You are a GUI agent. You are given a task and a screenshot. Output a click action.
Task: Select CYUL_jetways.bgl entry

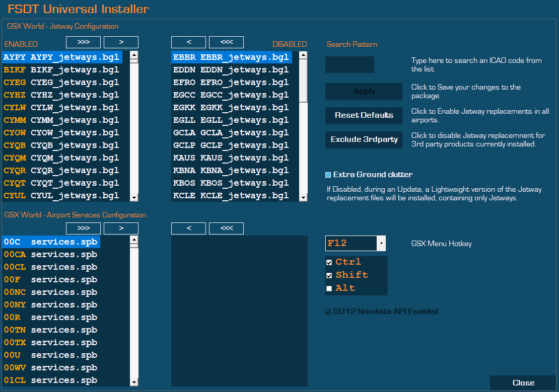[x=62, y=196]
